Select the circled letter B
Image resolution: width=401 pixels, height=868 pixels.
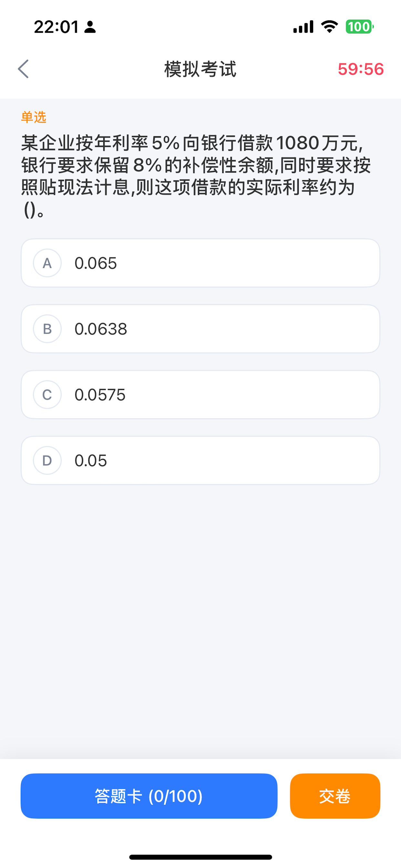pyautogui.click(x=47, y=328)
